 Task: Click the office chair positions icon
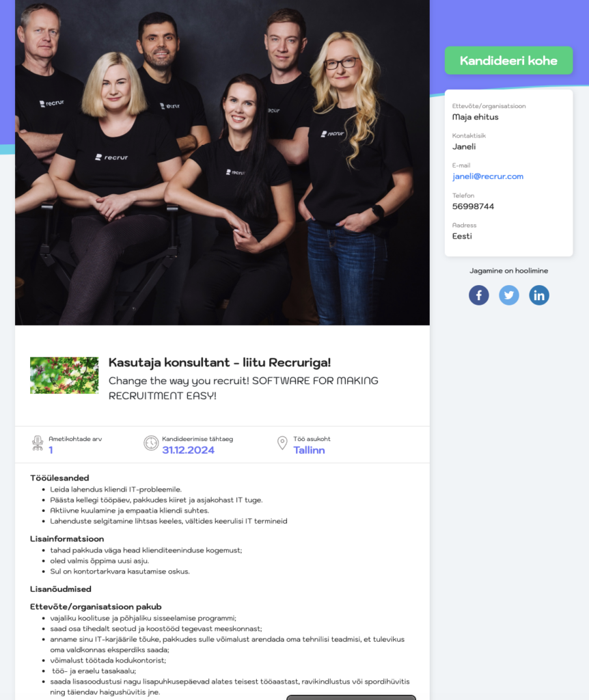point(38,443)
